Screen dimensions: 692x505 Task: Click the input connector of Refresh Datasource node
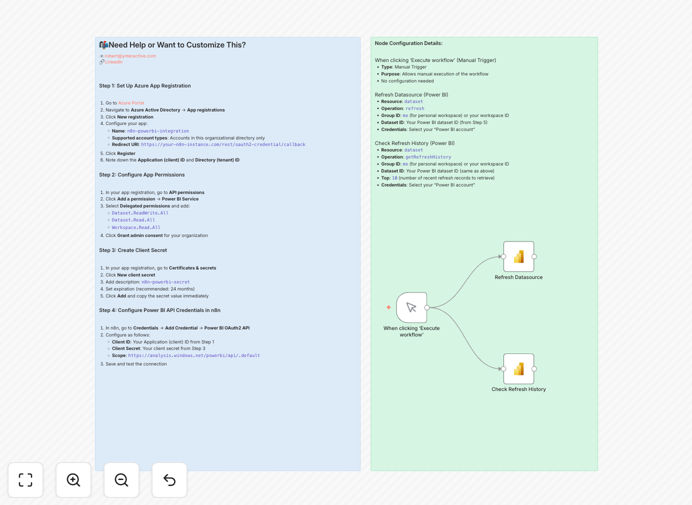pos(503,256)
